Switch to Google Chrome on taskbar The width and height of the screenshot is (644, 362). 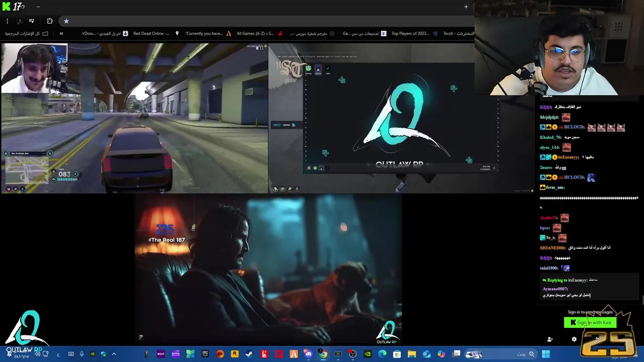tap(324, 354)
